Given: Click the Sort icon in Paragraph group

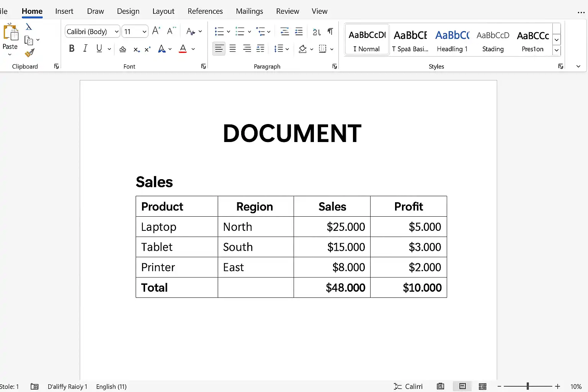Looking at the screenshot, I should tap(317, 32).
